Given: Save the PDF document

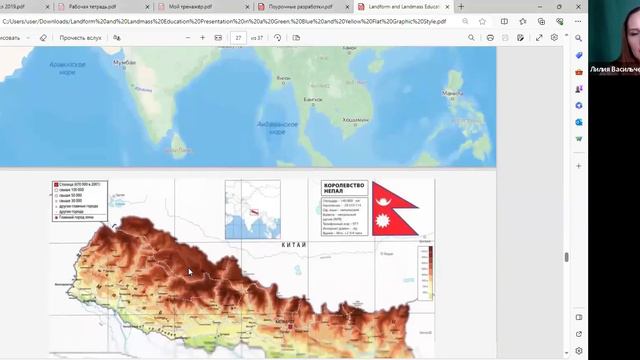Looking at the screenshot, I should [505, 38].
